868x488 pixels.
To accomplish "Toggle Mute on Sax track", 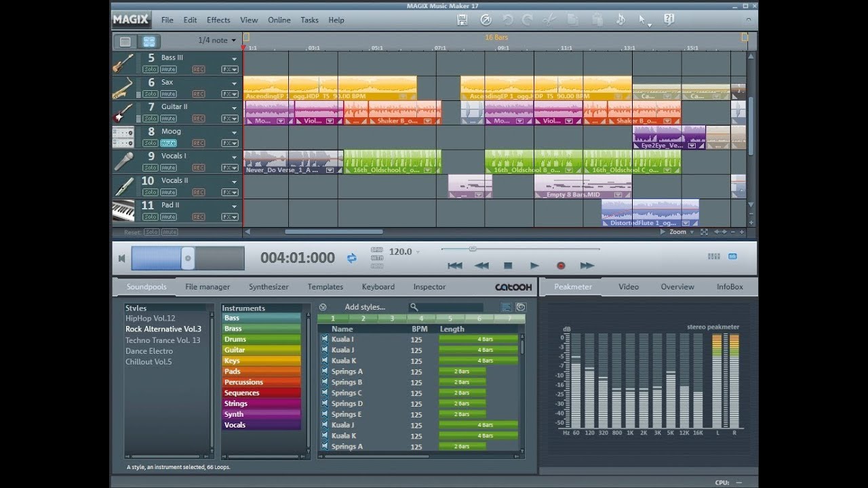I will point(168,94).
